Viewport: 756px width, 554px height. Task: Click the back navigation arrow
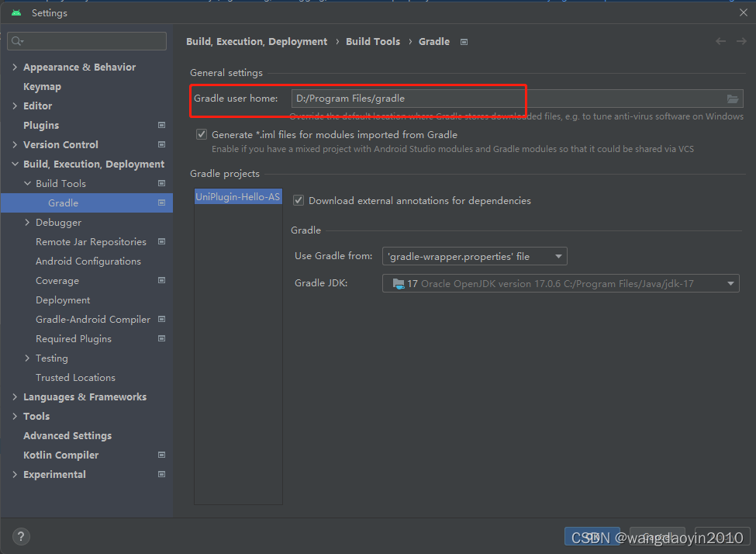pyautogui.click(x=720, y=41)
